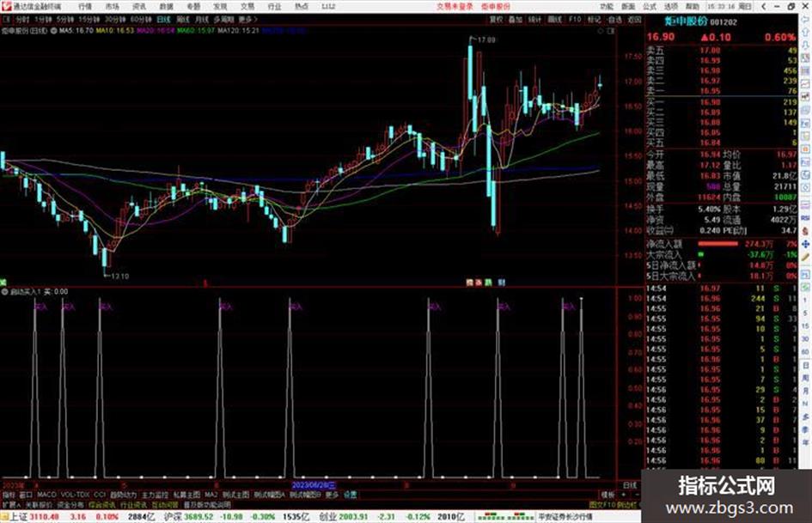Click the 沪深 index in status bar
The height and width of the screenshot is (523, 812).
tap(174, 516)
